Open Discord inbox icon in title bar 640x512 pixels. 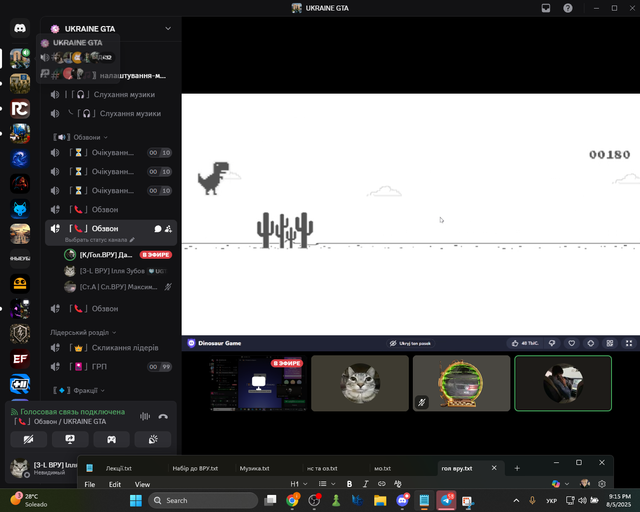tap(546, 8)
